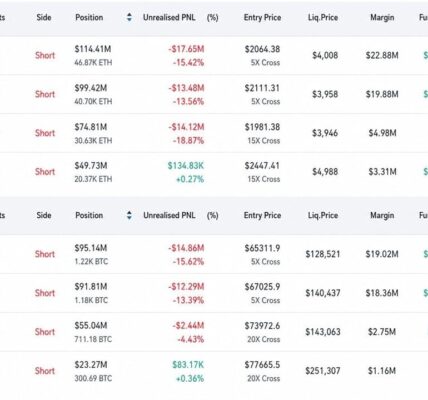Open the $99.42M ETH position

coord(214,94)
